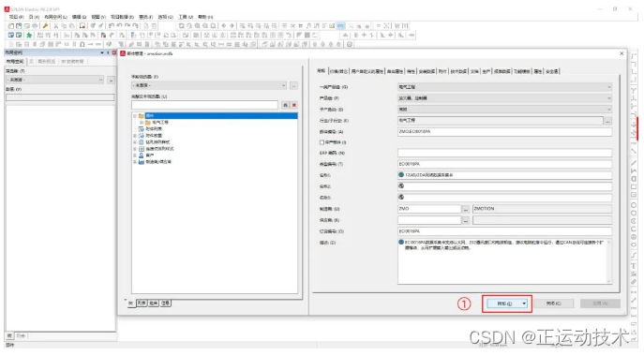The width and height of the screenshot is (644, 355).
Task: Open the 编辑 menu
Action: coord(79,17)
